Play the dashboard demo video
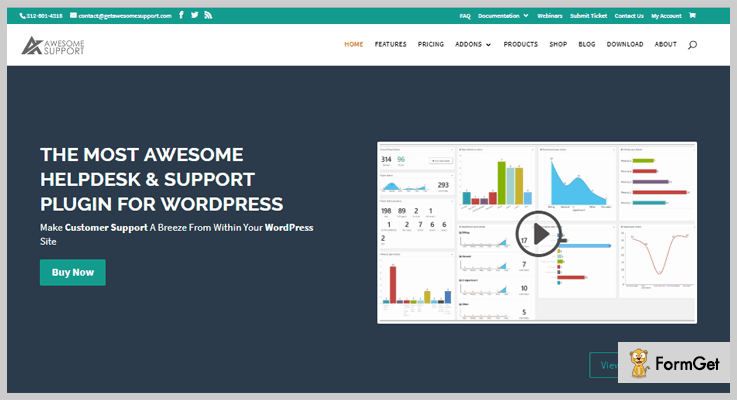 click(x=538, y=234)
